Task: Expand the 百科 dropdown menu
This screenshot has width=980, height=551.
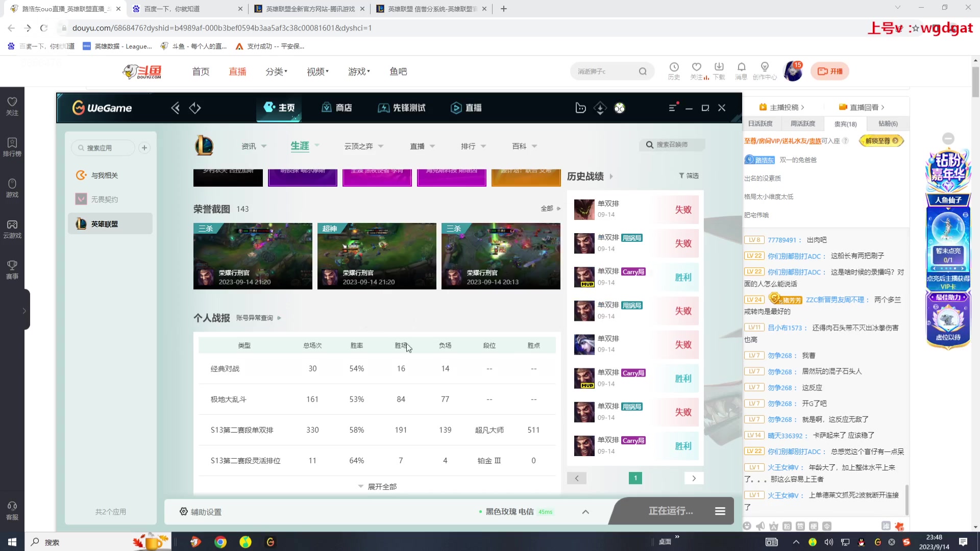Action: coord(524,146)
